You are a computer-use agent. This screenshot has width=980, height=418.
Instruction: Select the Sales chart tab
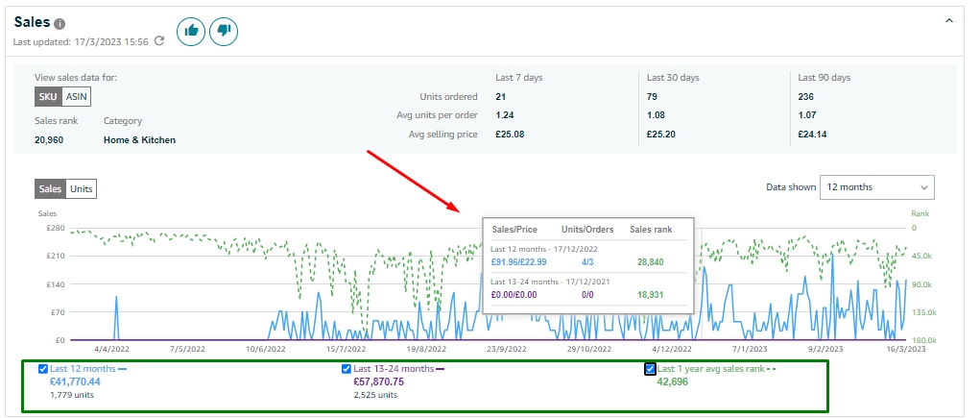tap(50, 189)
